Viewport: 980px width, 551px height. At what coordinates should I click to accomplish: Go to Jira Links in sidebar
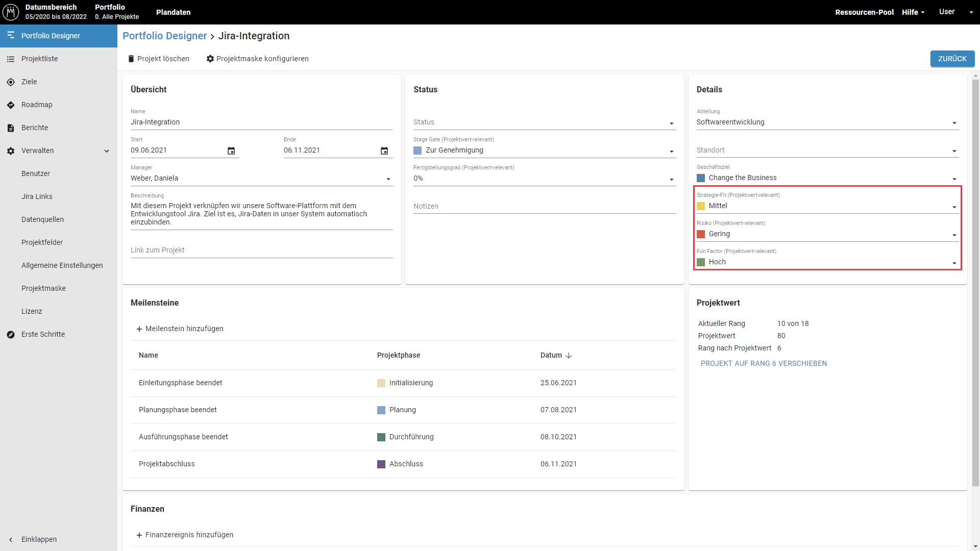(37, 196)
